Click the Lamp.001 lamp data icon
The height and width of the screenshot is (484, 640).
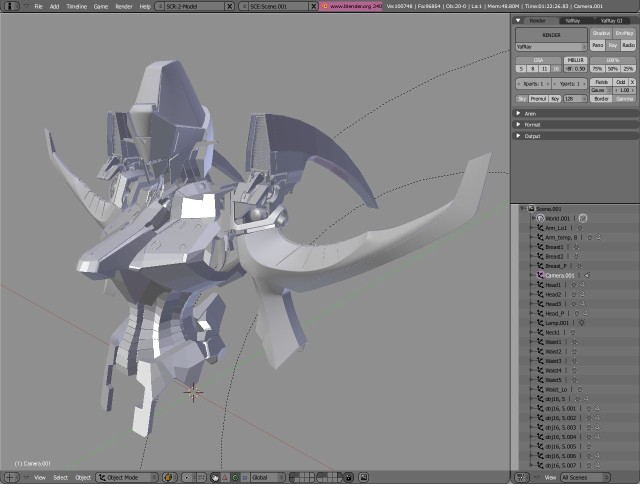click(x=580, y=323)
